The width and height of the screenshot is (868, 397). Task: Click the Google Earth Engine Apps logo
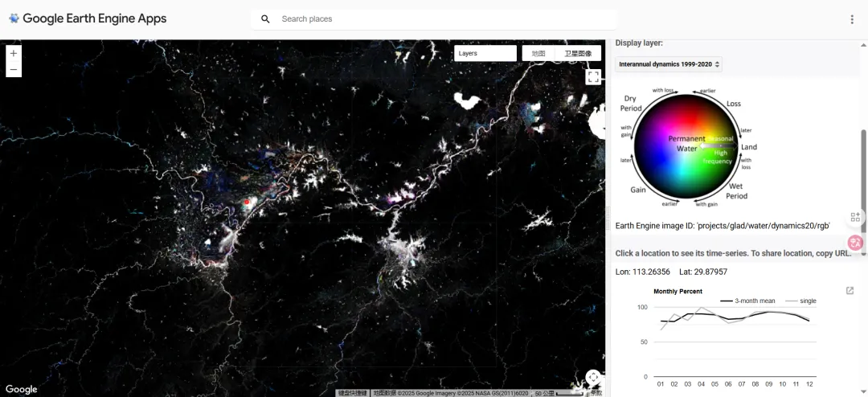click(88, 18)
